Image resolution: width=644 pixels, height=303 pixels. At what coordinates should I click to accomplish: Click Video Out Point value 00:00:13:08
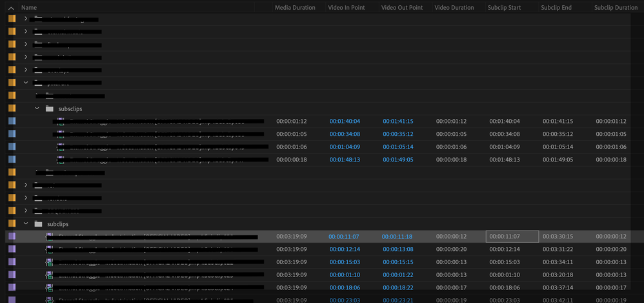pos(397,249)
